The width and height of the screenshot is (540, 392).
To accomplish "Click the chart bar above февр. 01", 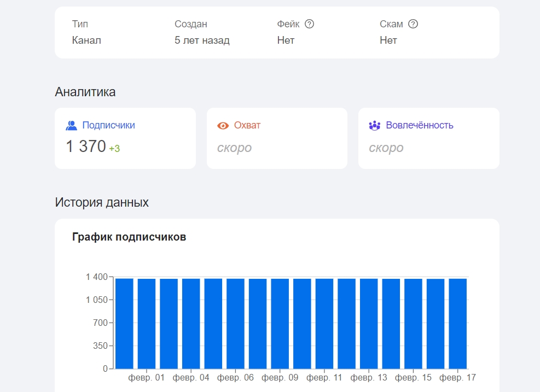I will 147,324.
